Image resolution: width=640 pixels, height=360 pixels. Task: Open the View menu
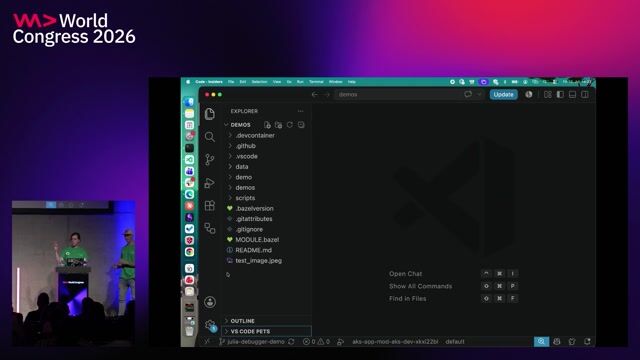point(277,82)
